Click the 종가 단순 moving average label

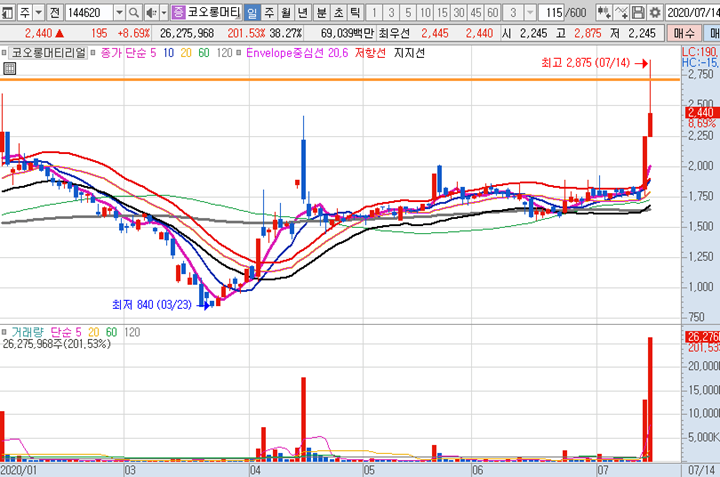coord(123,53)
